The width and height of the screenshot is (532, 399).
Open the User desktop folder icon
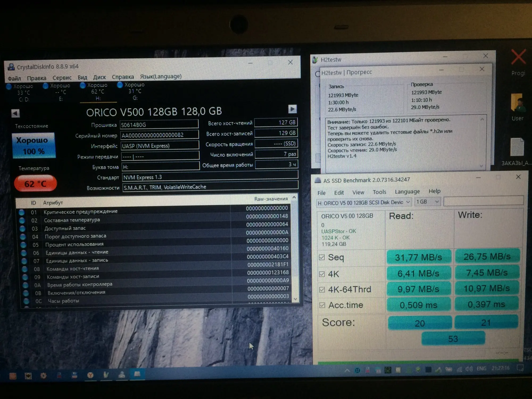click(517, 103)
